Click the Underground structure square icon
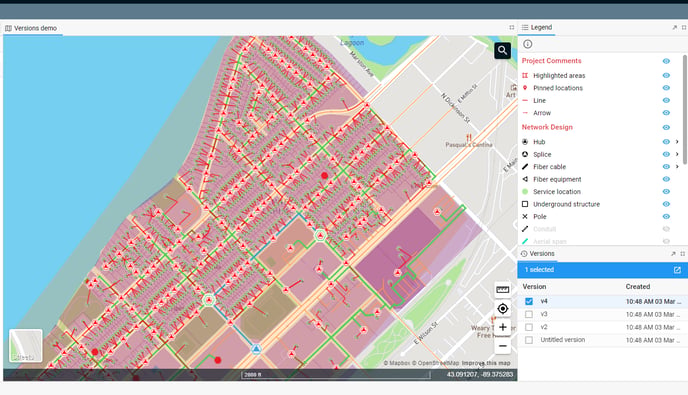Screen dimensions: 688x395 click(x=525, y=204)
